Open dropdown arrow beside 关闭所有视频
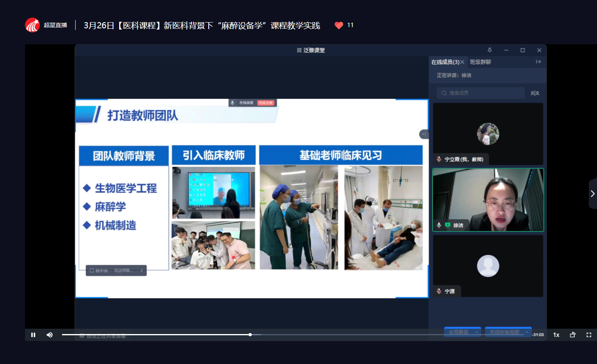597x364 pixels. [x=527, y=332]
